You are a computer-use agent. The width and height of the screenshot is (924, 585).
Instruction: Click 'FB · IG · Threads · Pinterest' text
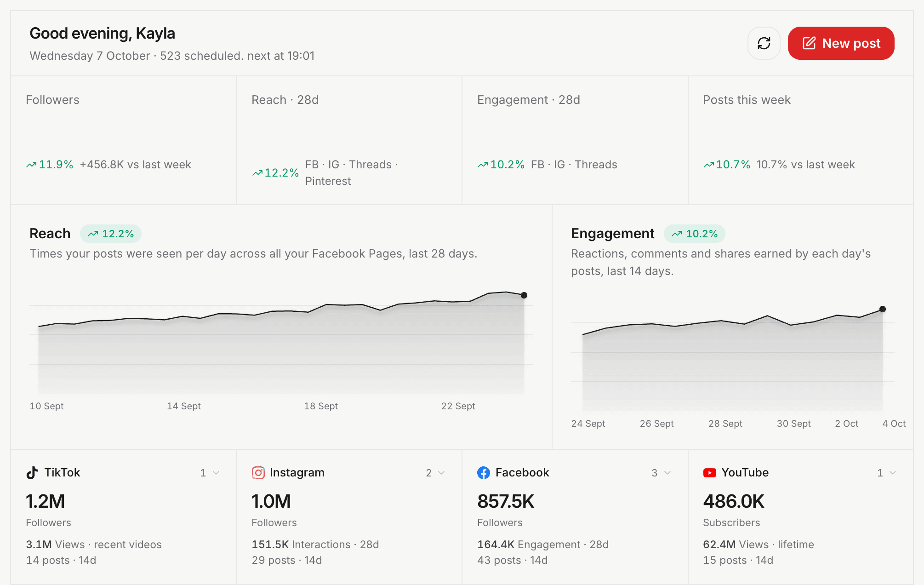[x=352, y=173]
